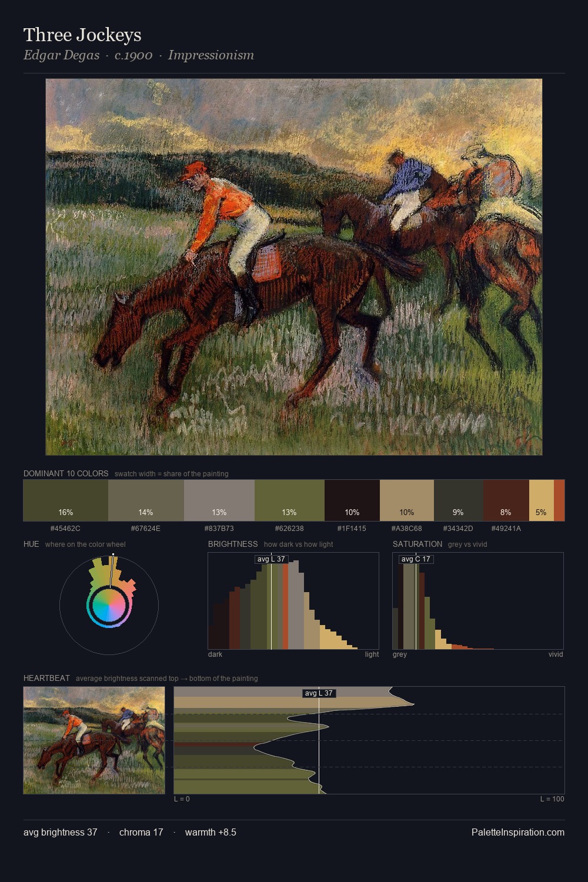Click the #1F1415 hex code

(352, 529)
